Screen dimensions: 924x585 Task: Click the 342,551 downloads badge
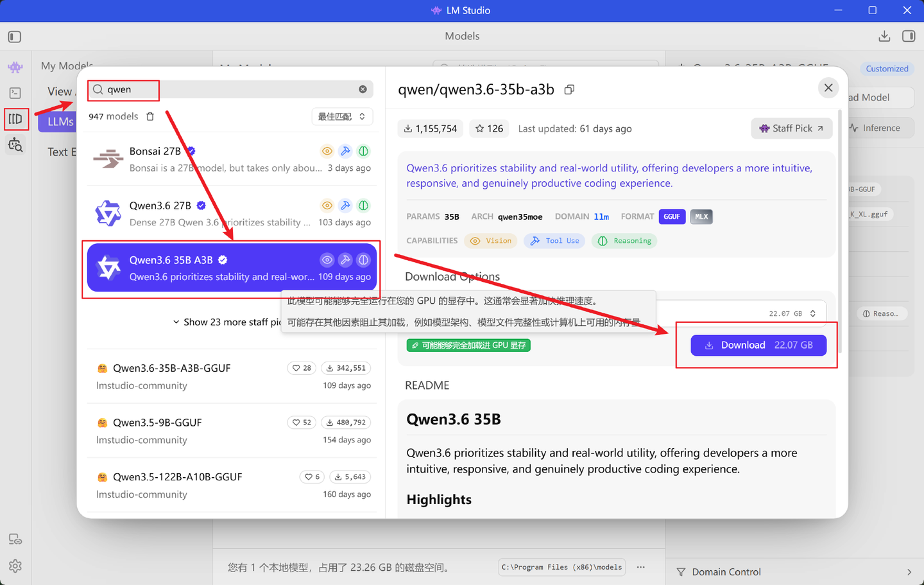[346, 368]
